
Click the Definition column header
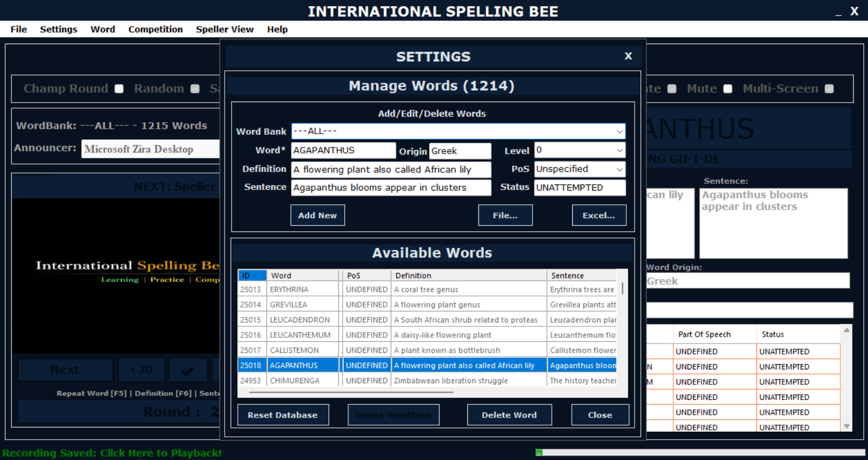click(468, 276)
